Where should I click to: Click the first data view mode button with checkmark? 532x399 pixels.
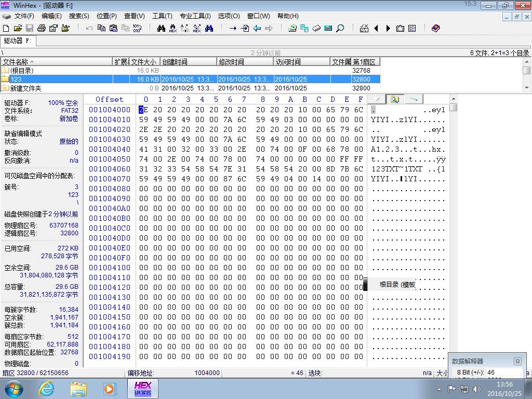(x=377, y=99)
